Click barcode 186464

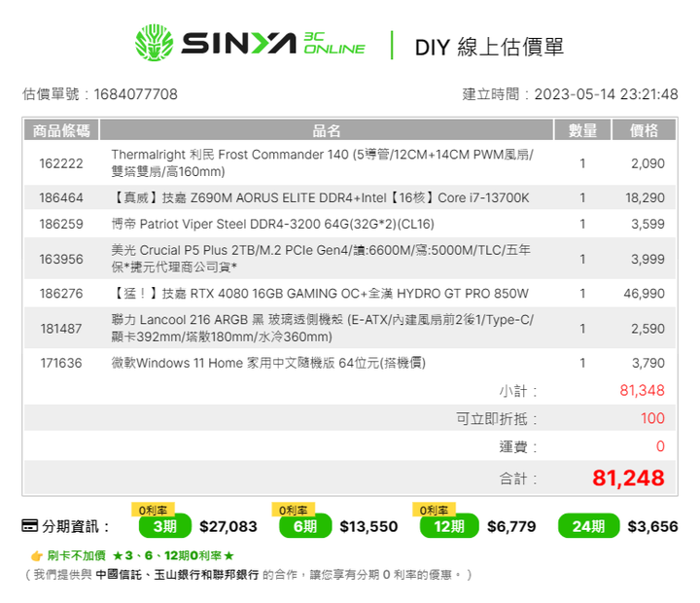click(x=61, y=197)
